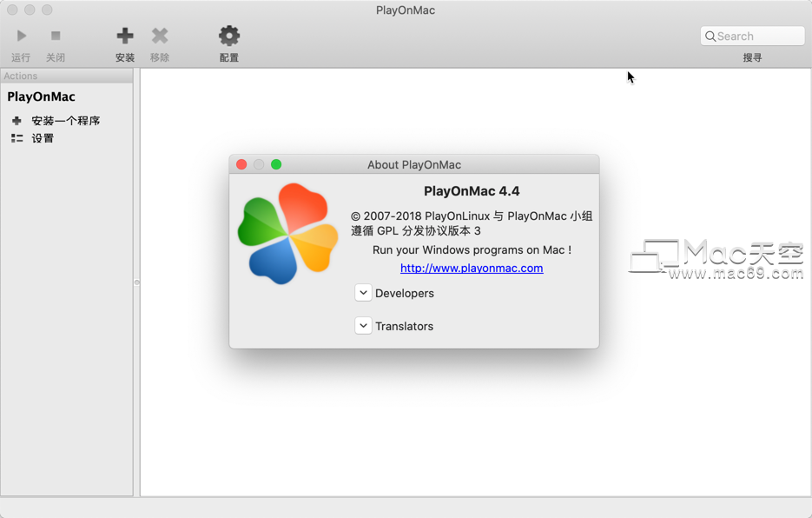The height and width of the screenshot is (518, 812).
Task: Click 'Run your Windows programs on Mac !' text
Action: (472, 250)
